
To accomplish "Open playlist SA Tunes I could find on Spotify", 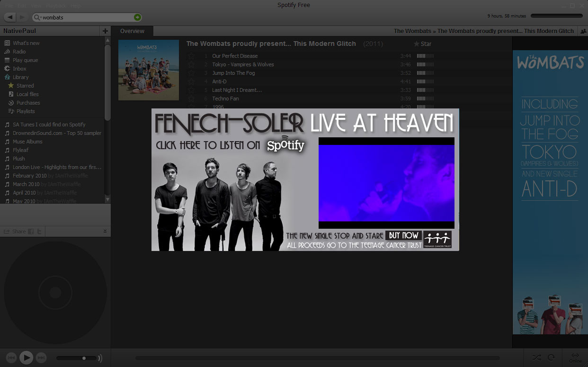I will [49, 125].
